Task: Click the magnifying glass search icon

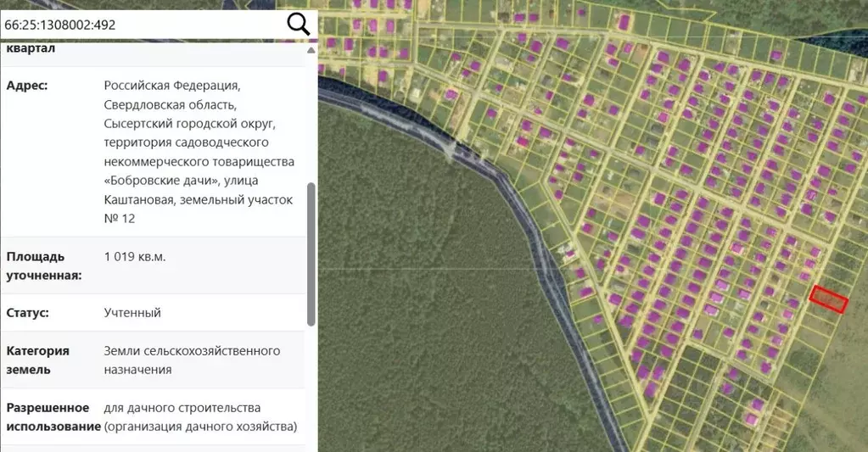Action: [x=299, y=25]
